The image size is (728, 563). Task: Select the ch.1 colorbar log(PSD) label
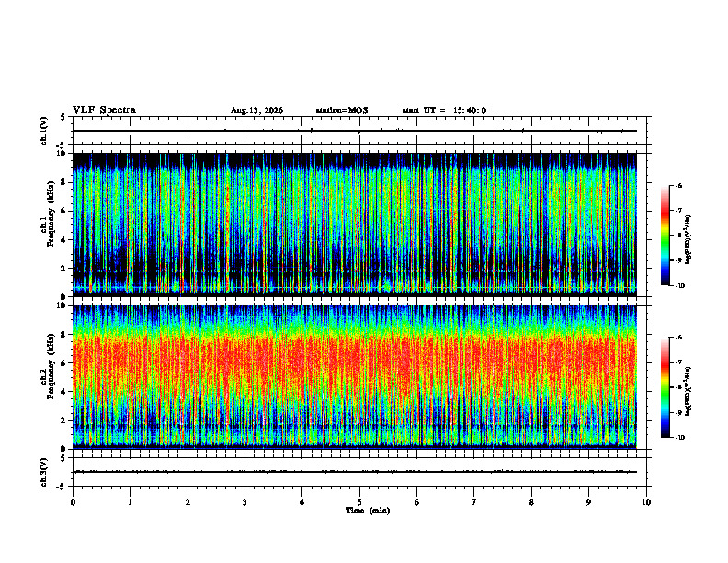688,240
